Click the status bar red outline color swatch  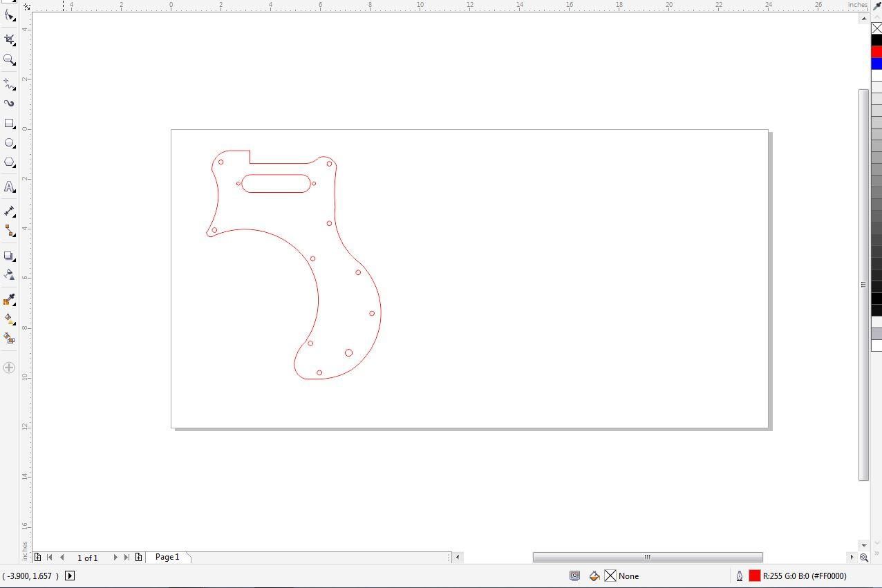click(755, 576)
